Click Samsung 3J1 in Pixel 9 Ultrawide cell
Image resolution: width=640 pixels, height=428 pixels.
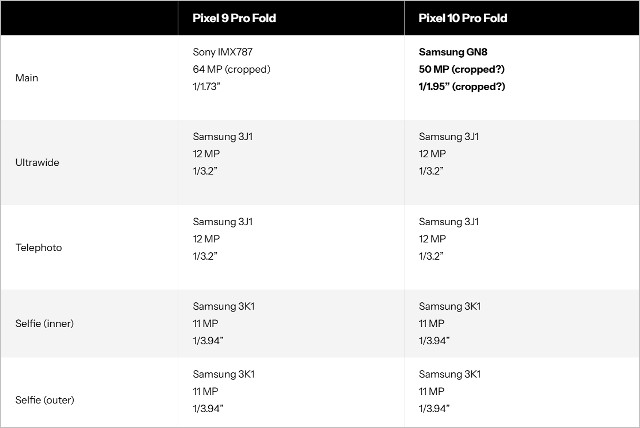[x=223, y=137]
